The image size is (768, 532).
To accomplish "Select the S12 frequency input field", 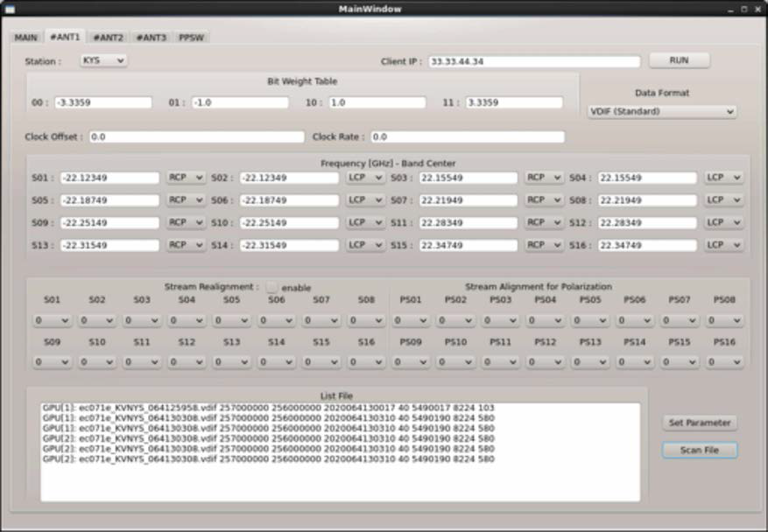I will pos(647,222).
